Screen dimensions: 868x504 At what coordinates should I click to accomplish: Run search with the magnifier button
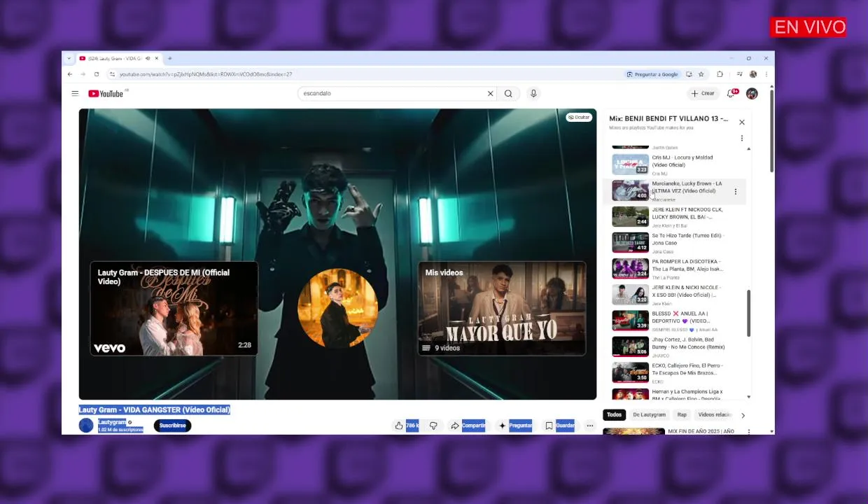click(x=508, y=93)
